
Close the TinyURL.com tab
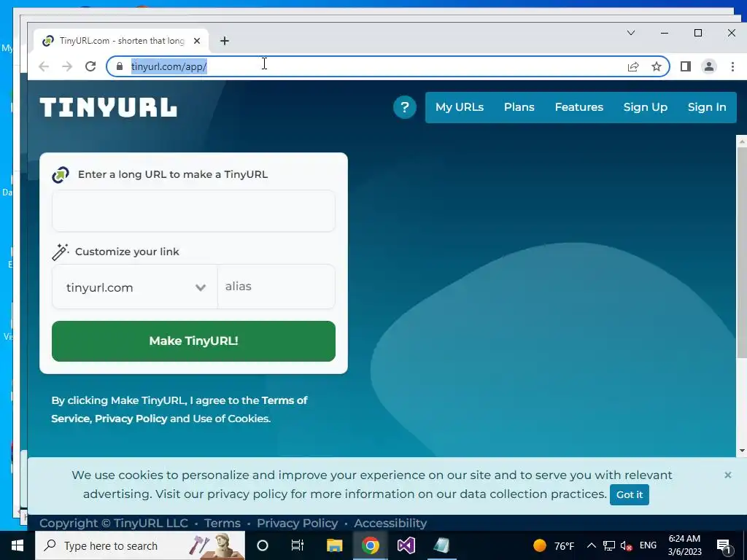click(197, 41)
